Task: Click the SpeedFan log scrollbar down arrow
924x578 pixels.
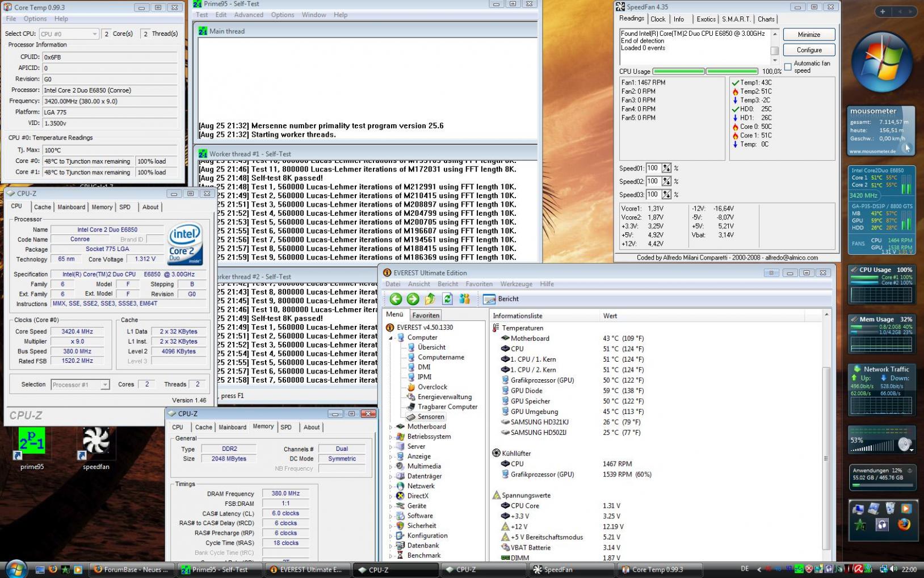Action: (775, 60)
